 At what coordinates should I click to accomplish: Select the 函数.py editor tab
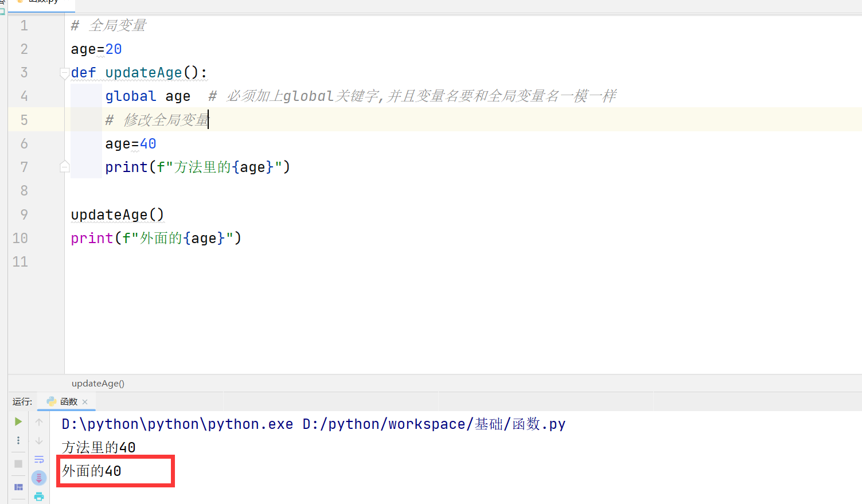click(43, 2)
